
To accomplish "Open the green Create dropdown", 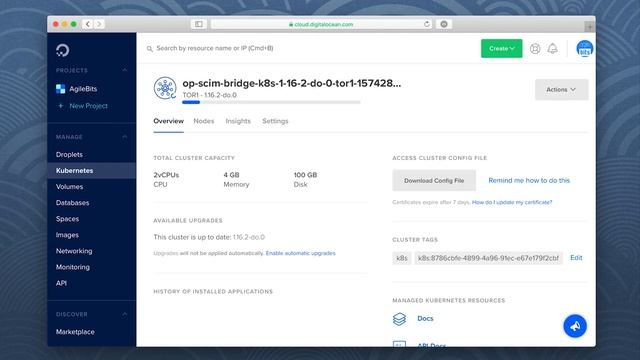I will [501, 49].
